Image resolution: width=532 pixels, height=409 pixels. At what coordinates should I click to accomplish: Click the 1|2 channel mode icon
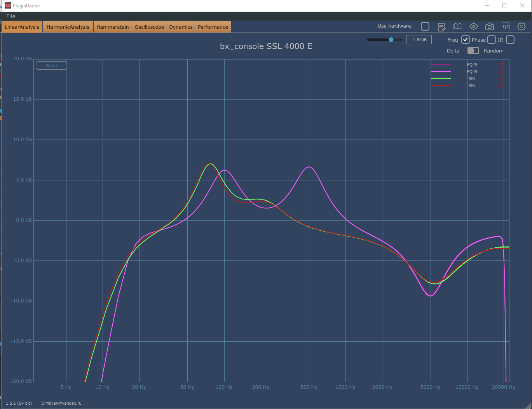click(506, 26)
